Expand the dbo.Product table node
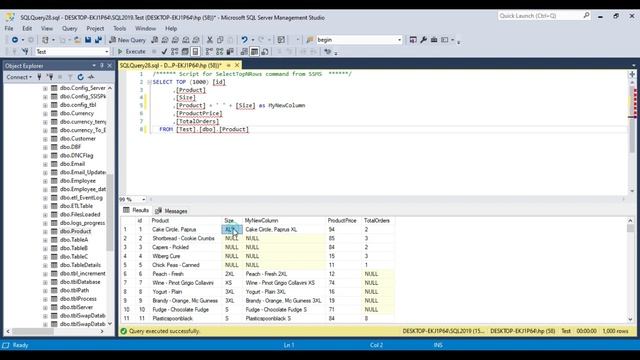The height and width of the screenshot is (360, 640). pos(45,231)
